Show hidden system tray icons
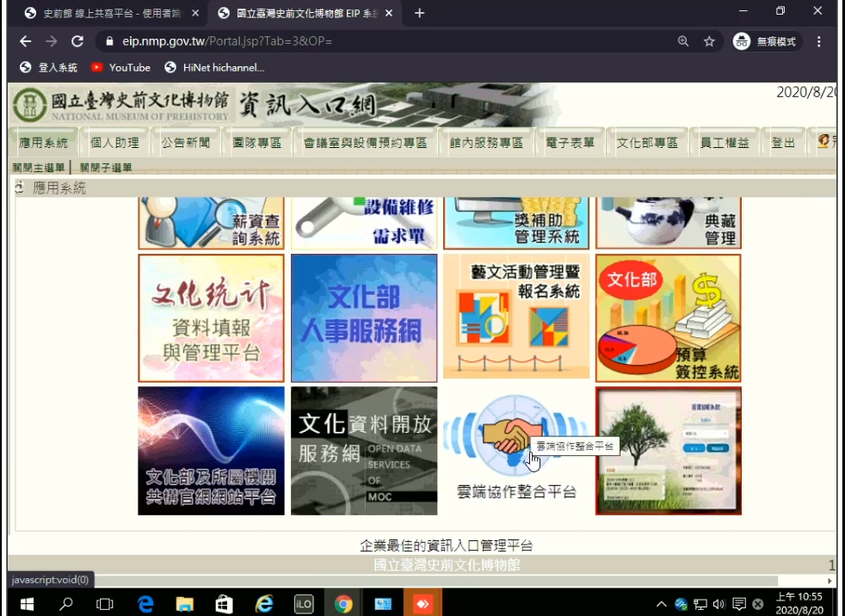Viewport: 845px width, 616px height. (662, 604)
